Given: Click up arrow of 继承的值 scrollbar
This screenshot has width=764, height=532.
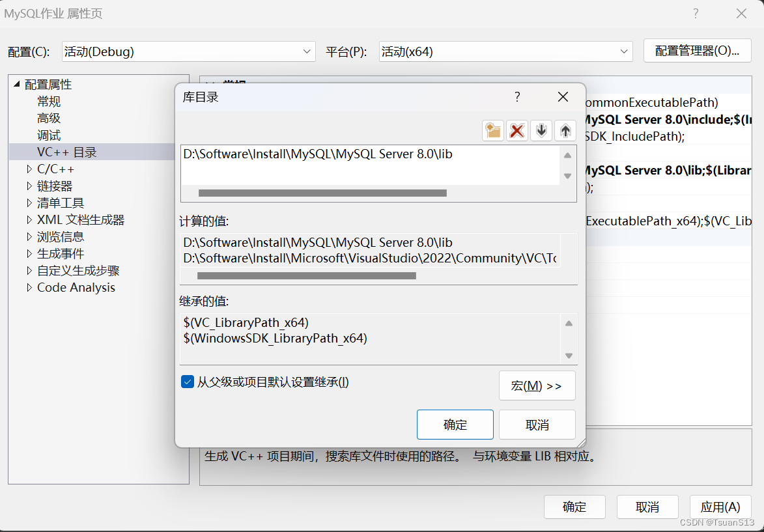Looking at the screenshot, I should pos(569,324).
